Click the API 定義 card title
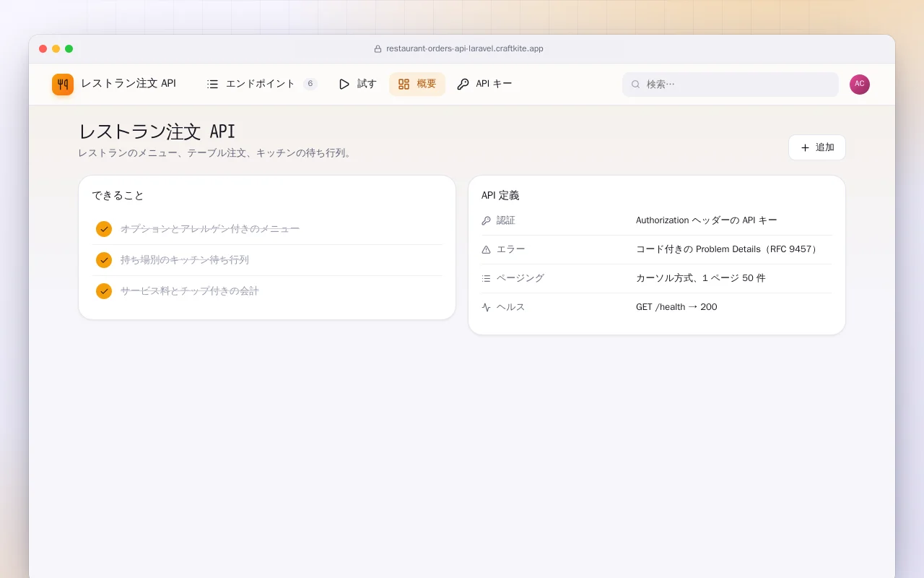This screenshot has height=578, width=924. click(x=500, y=195)
